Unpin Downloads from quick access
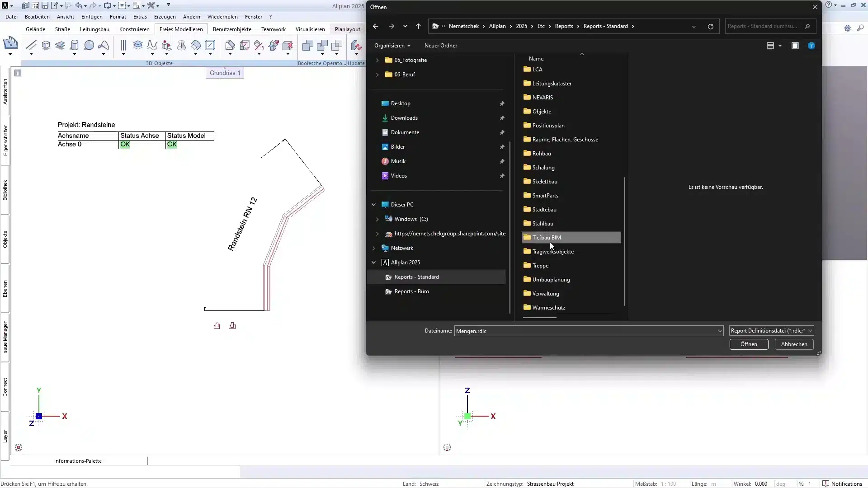 [502, 118]
